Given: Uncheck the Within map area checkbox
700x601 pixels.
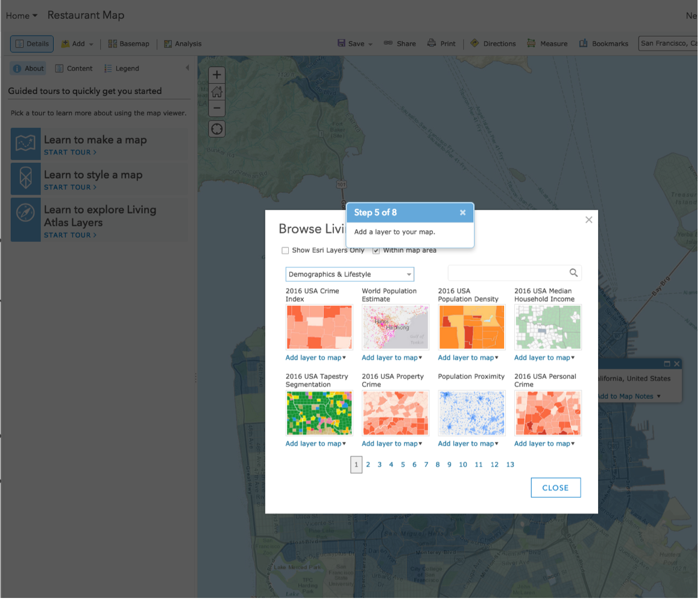Looking at the screenshot, I should tap(376, 250).
